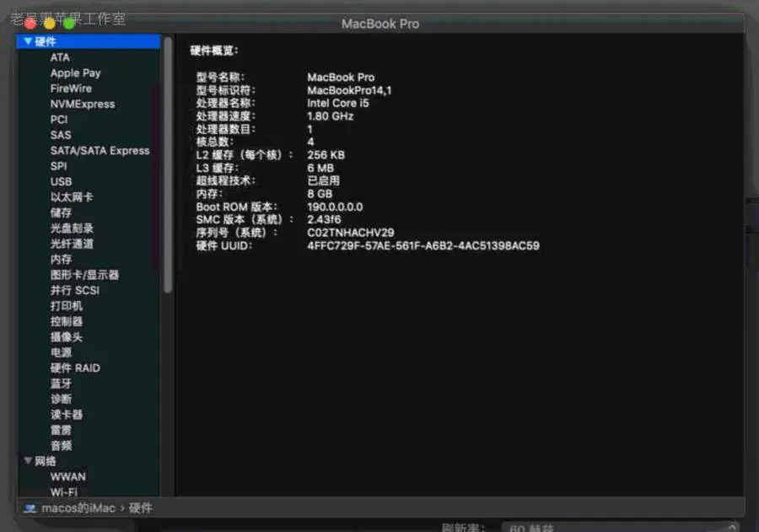Image resolution: width=759 pixels, height=532 pixels.
Task: Click the 硬件概览 heading
Action: pyautogui.click(x=214, y=51)
